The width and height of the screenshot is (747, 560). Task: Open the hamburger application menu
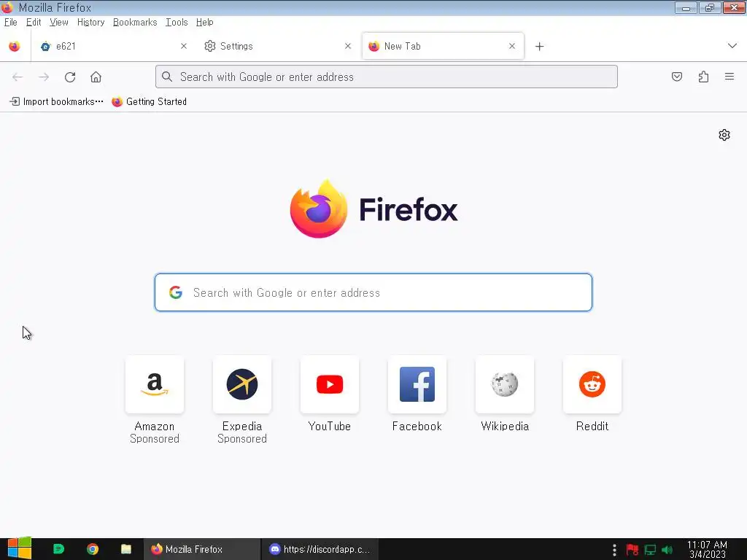point(729,77)
